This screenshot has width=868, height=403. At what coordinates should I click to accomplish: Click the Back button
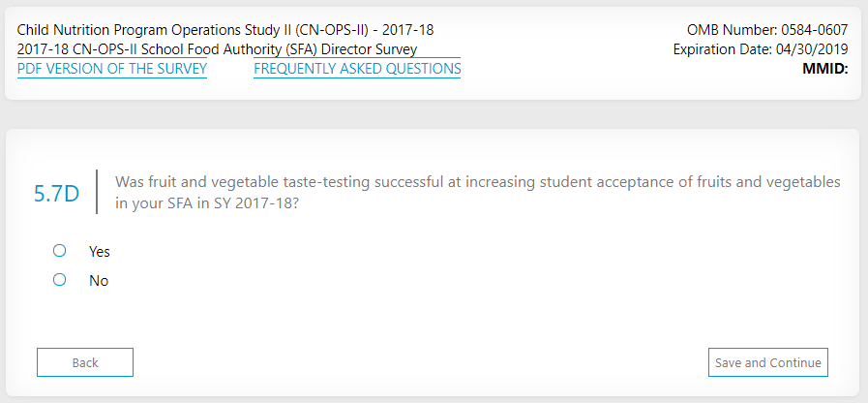[x=85, y=362]
